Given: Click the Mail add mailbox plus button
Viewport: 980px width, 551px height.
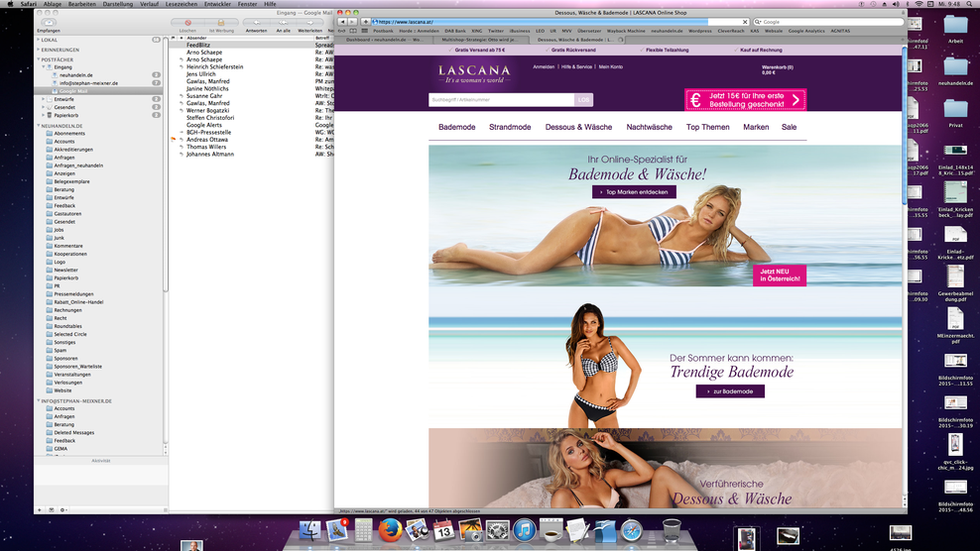Looking at the screenshot, I should [x=40, y=509].
